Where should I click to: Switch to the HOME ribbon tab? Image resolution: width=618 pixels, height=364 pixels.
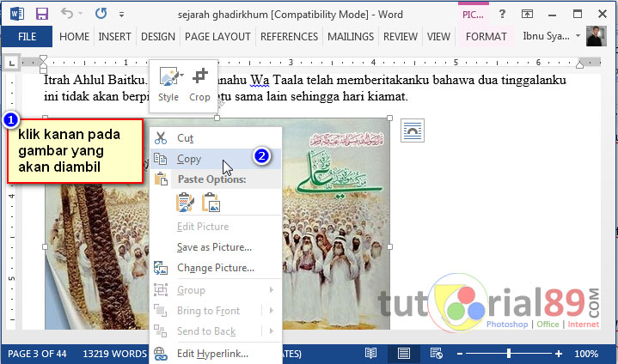[74, 37]
